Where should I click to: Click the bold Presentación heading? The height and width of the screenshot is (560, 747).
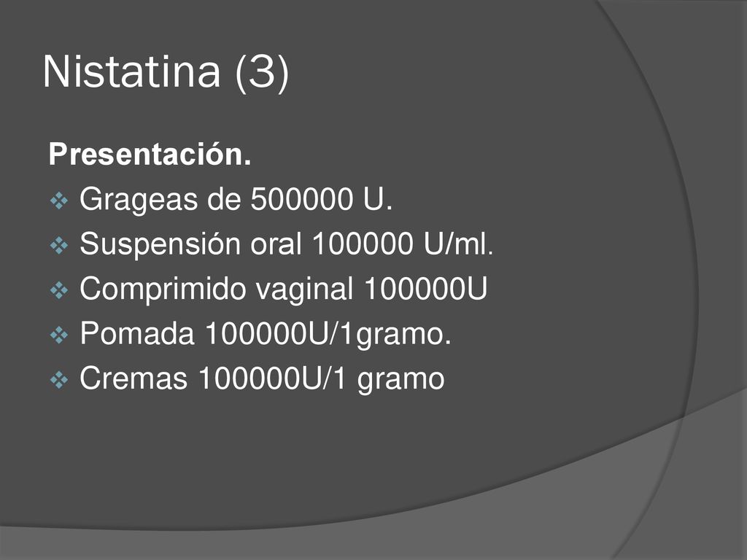pyautogui.click(x=150, y=155)
